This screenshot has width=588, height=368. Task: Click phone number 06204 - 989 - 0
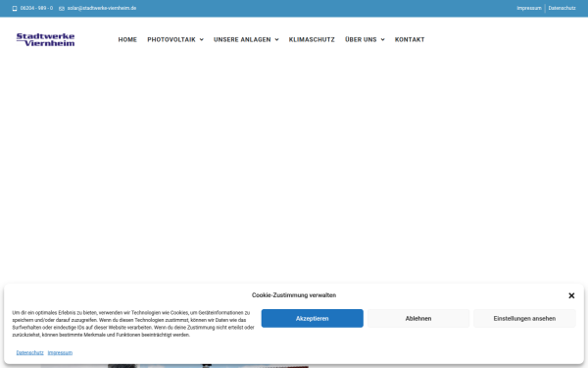click(36, 8)
